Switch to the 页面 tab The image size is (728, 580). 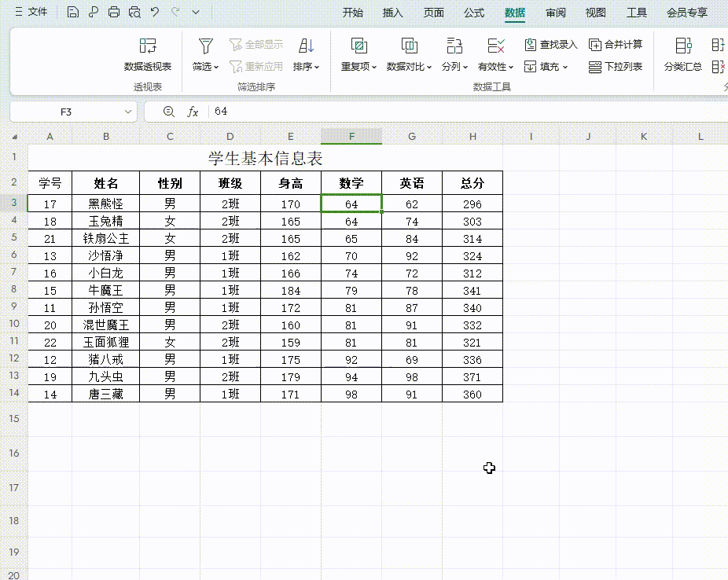coord(434,13)
